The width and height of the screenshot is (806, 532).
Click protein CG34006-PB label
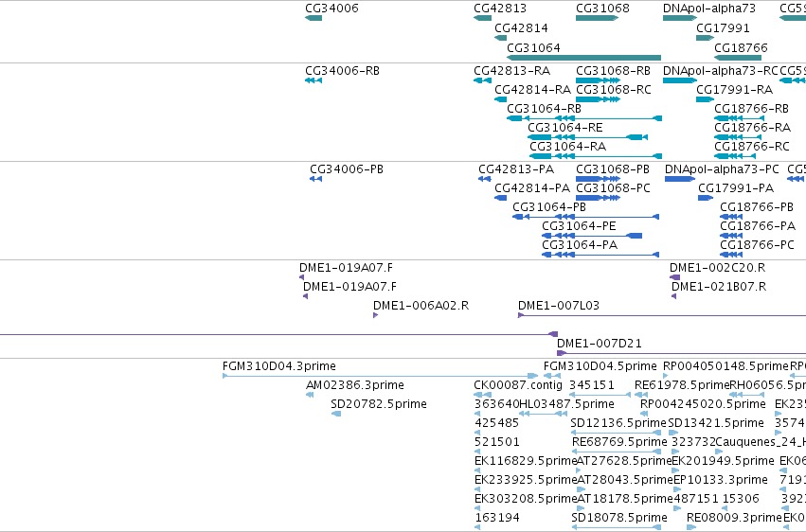point(347,169)
